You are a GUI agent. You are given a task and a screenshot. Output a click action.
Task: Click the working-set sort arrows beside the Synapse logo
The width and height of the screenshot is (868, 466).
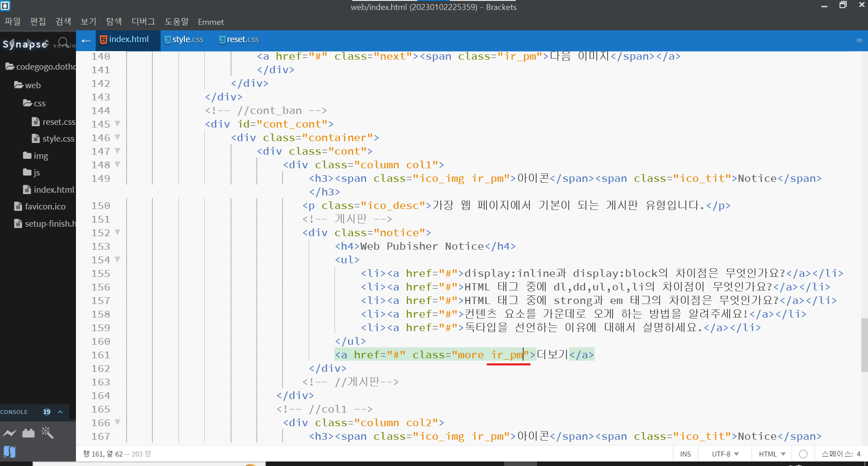point(46,43)
